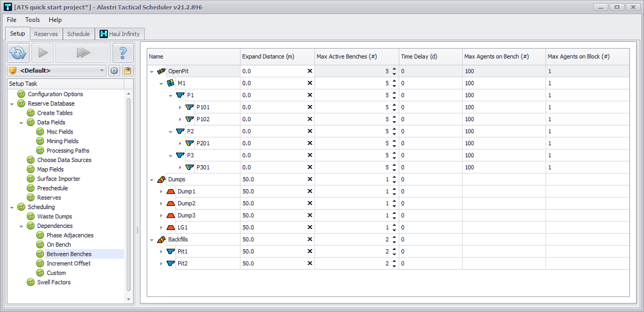Adjust Max Active Benches stepper for Pit1
Image resolution: width=644 pixels, height=312 pixels.
394,251
